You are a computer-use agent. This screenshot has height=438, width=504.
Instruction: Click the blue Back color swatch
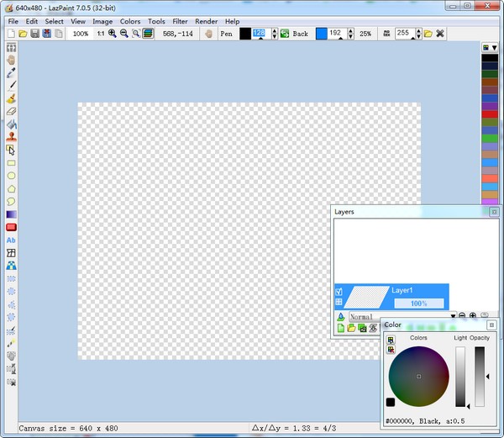pyautogui.click(x=321, y=34)
